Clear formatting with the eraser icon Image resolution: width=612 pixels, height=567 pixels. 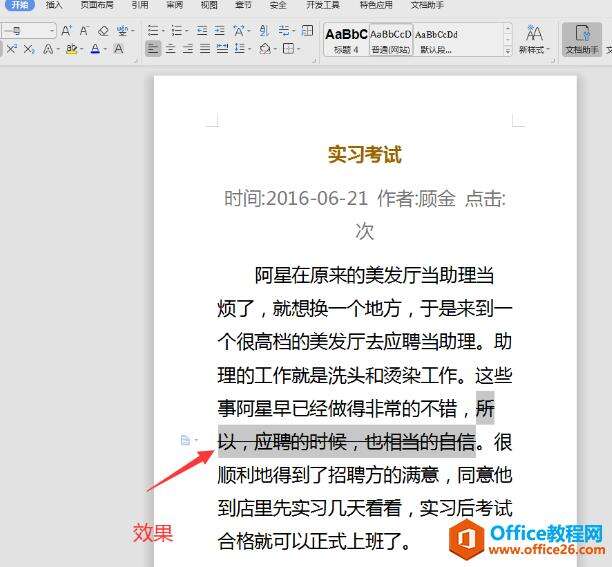pos(103,31)
